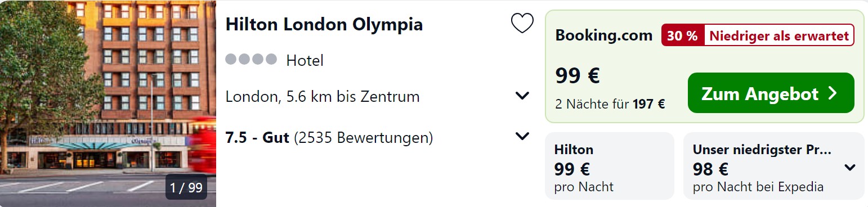Image resolution: width=868 pixels, height=207 pixels.
Task: Click the 1 / 99 photo counter
Action: [186, 187]
